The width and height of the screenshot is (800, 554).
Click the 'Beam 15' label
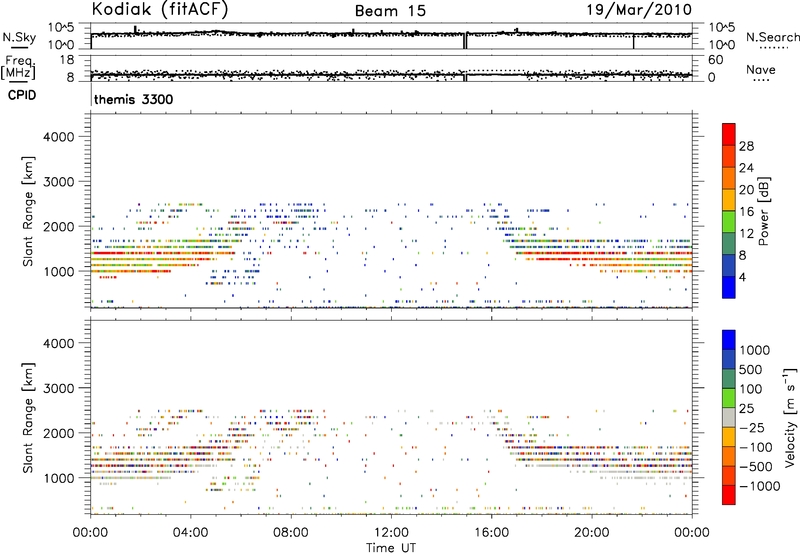pos(390,11)
